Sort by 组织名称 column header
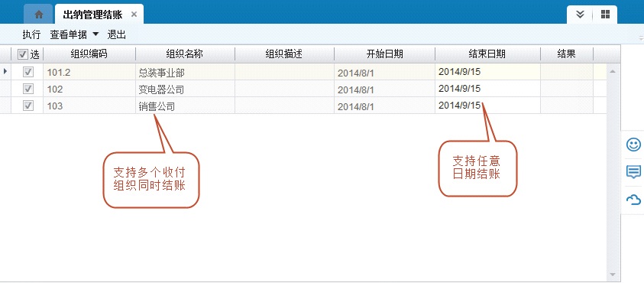This screenshot has width=644, height=283. 185,54
